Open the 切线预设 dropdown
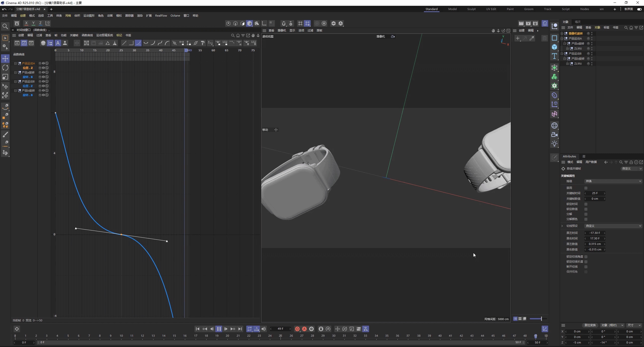 [613, 226]
